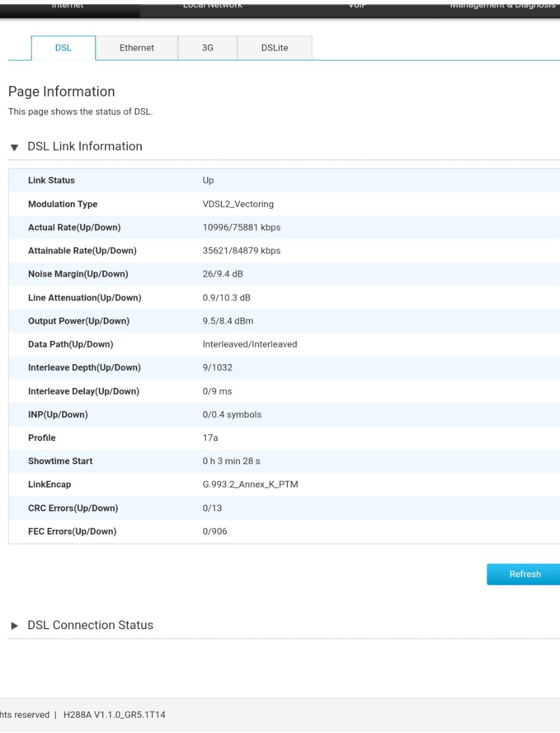Viewport: 560px width, 733px height.
Task: Click the Actual Rate(Up/Down) label
Action: (75, 227)
